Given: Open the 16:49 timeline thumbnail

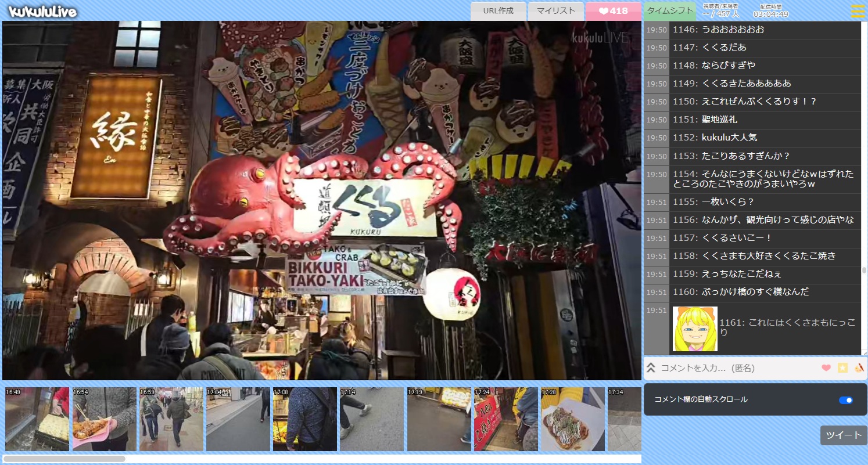Looking at the screenshot, I should coord(37,419).
